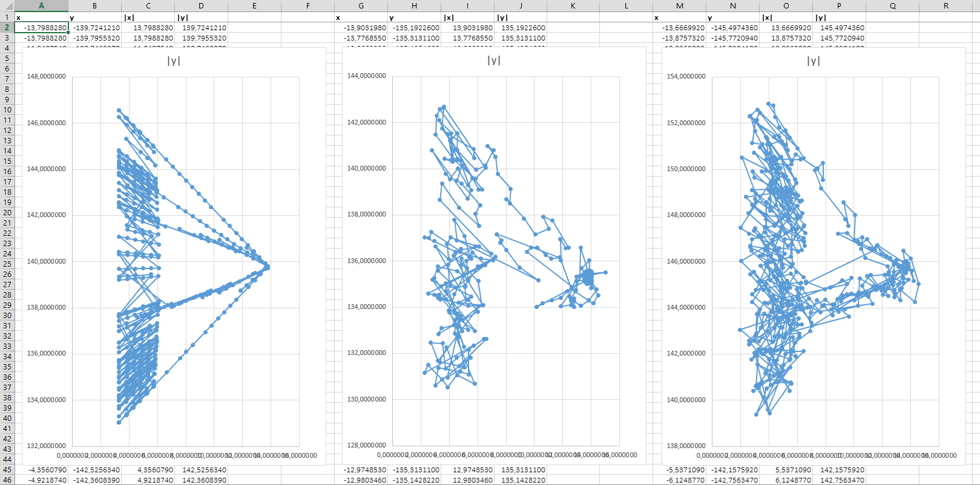
Task: Click the 128,0000000 vertical axis label
Action: (366, 445)
